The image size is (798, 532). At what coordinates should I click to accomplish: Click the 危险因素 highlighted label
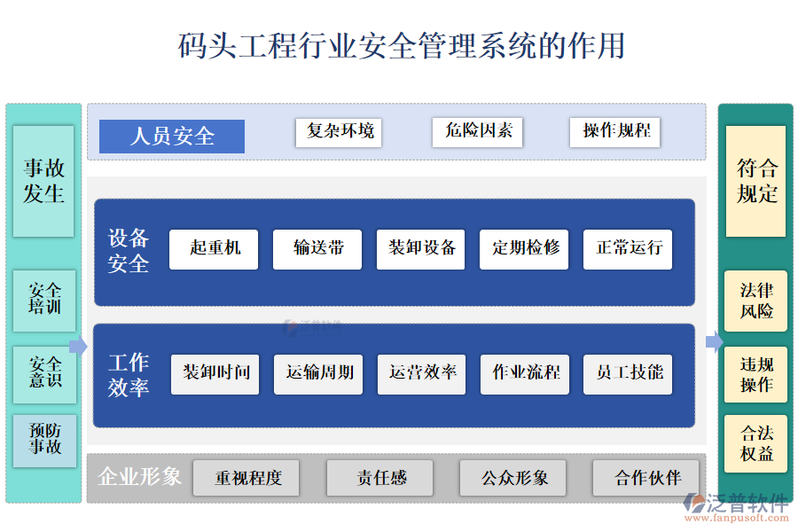point(477,133)
